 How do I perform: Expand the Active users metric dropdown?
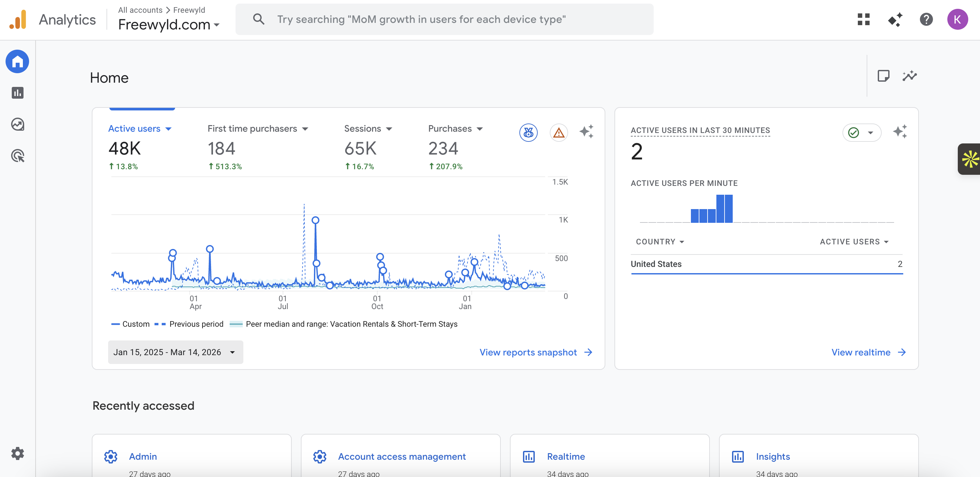coord(169,129)
